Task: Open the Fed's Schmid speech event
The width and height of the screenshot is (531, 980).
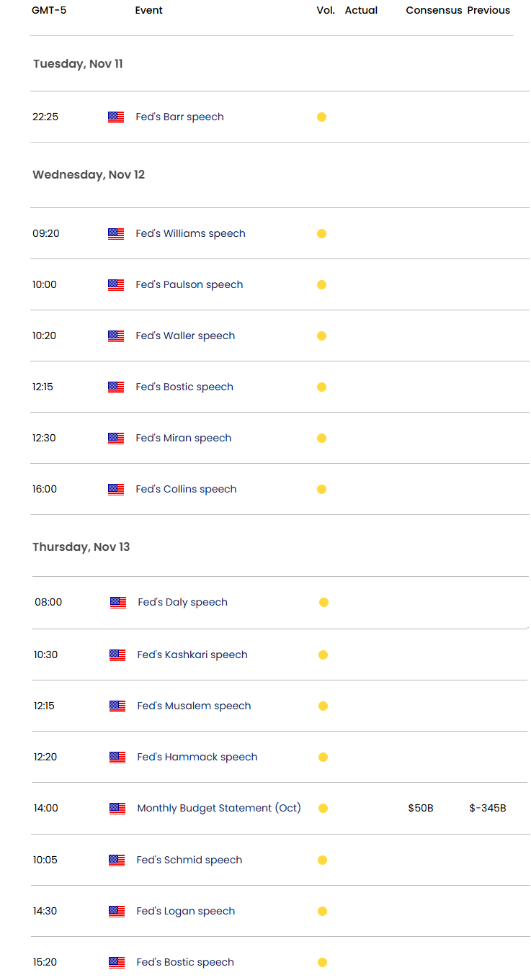Action: (189, 860)
